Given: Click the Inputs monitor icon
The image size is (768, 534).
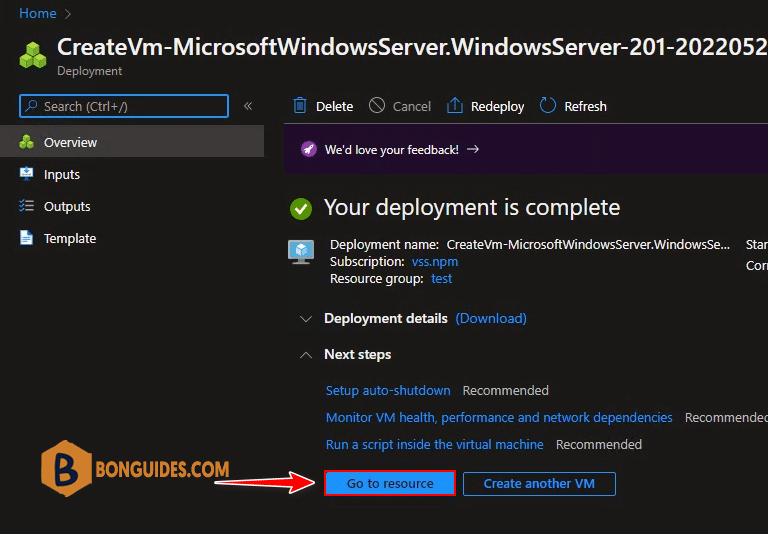Looking at the screenshot, I should 26,173.
